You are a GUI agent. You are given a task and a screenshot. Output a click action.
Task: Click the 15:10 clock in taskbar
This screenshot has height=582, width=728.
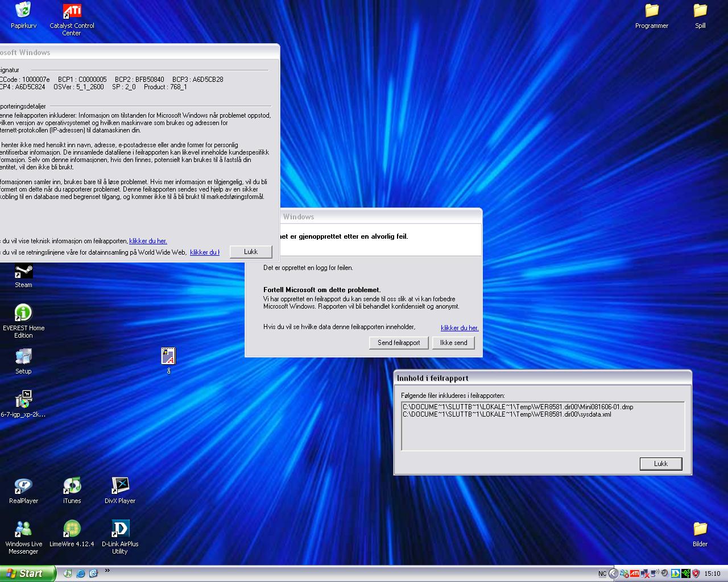pyautogui.click(x=713, y=573)
